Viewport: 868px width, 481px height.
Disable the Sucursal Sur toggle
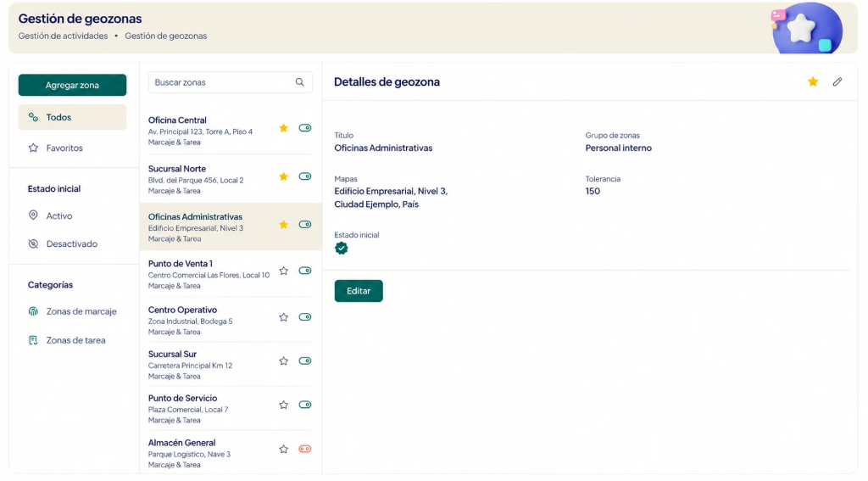pos(305,361)
